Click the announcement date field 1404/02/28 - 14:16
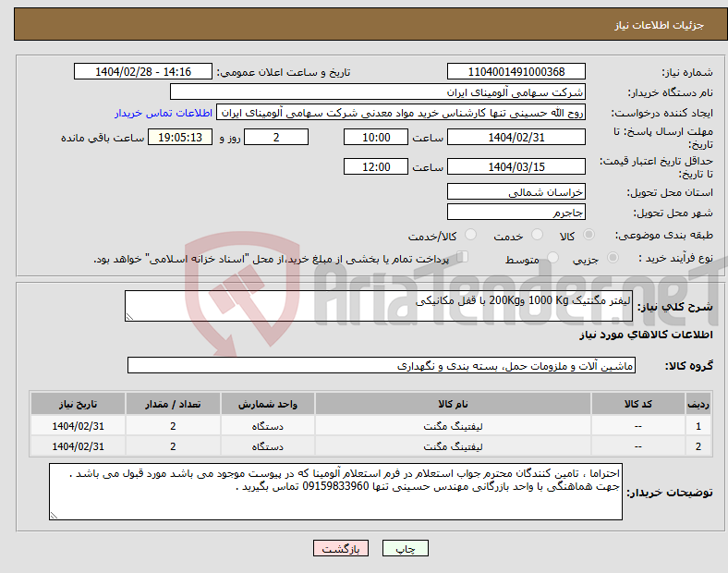This screenshot has width=728, height=573. (x=143, y=72)
